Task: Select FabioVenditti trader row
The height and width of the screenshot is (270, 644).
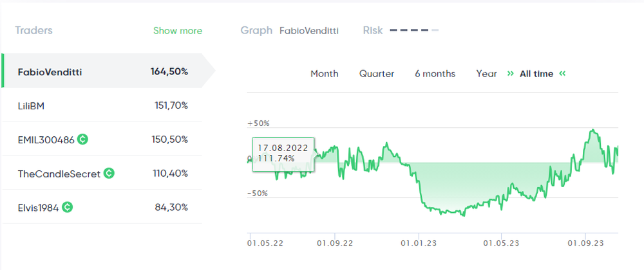Action: tap(103, 71)
